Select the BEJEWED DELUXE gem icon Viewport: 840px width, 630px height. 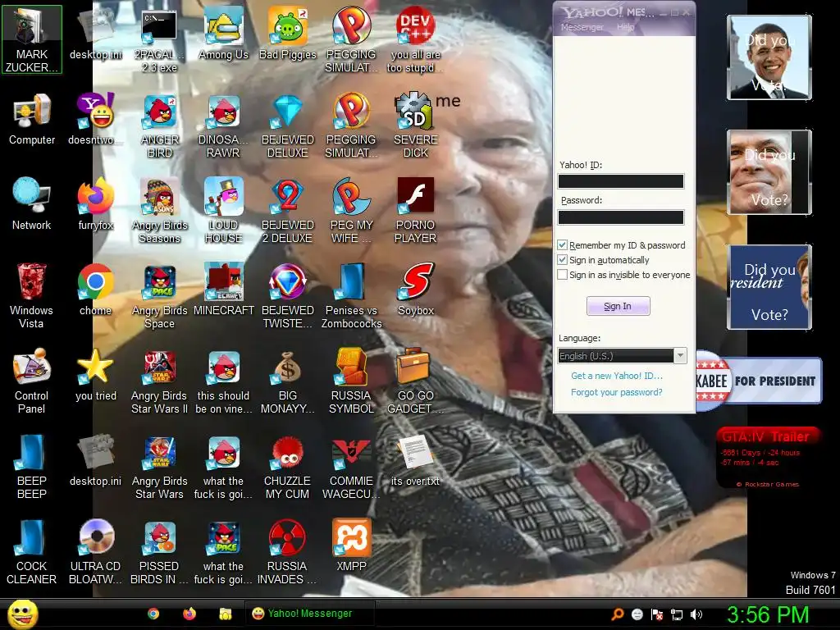point(288,126)
